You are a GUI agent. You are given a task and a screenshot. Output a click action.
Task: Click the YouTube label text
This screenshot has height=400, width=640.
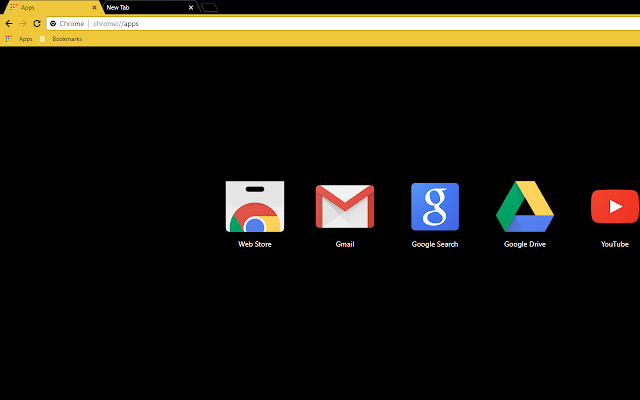point(615,244)
